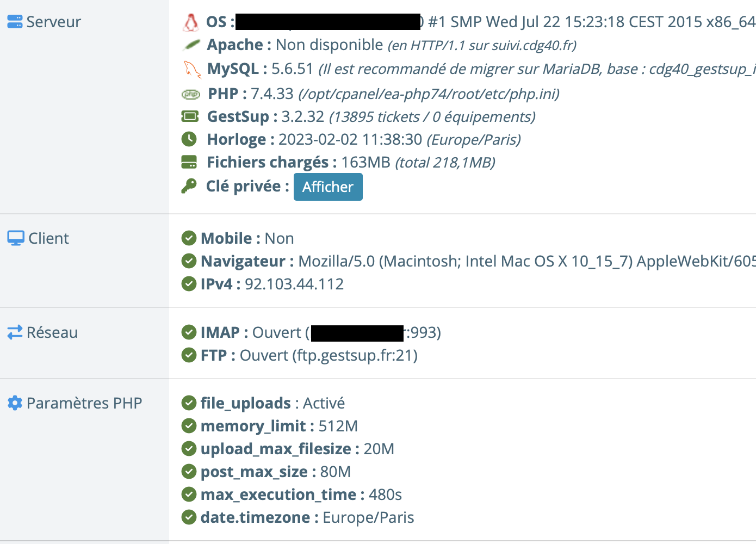Click the MySQL version 5.6.51 text
The width and height of the screenshot is (756, 544).
[293, 69]
